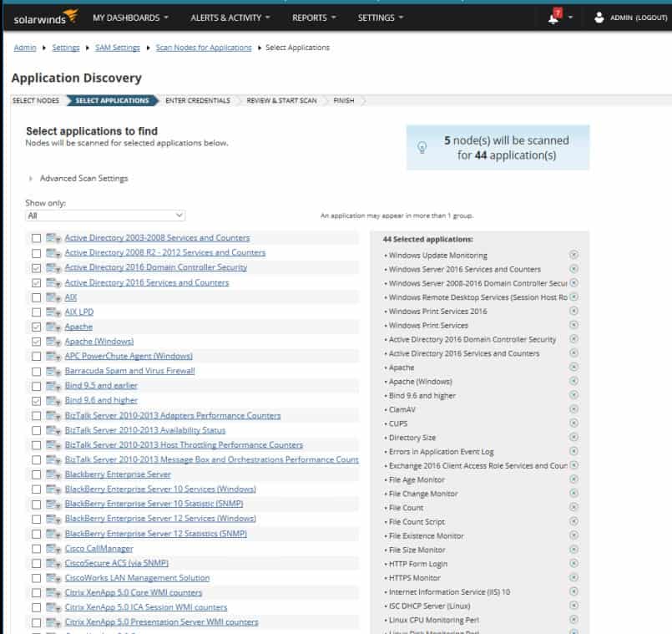The image size is (672, 634).
Task: Click template icon beside AIX LPD
Action: tap(53, 312)
